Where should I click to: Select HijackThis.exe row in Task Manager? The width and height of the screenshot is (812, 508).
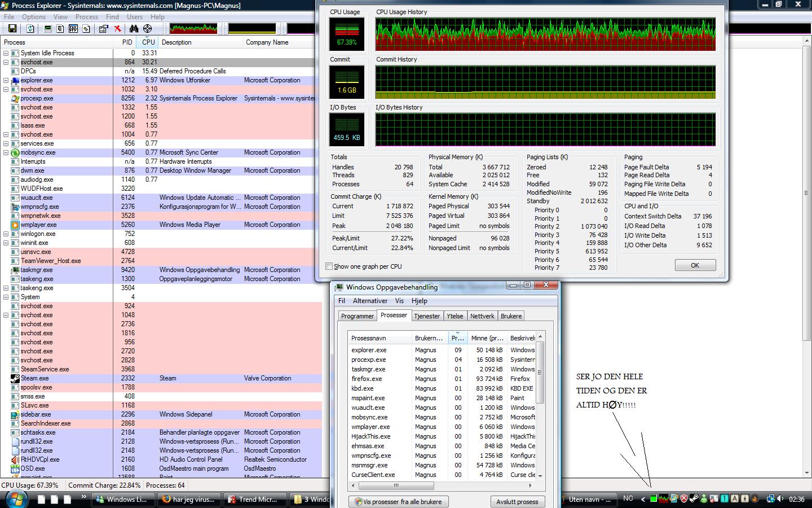(442, 436)
